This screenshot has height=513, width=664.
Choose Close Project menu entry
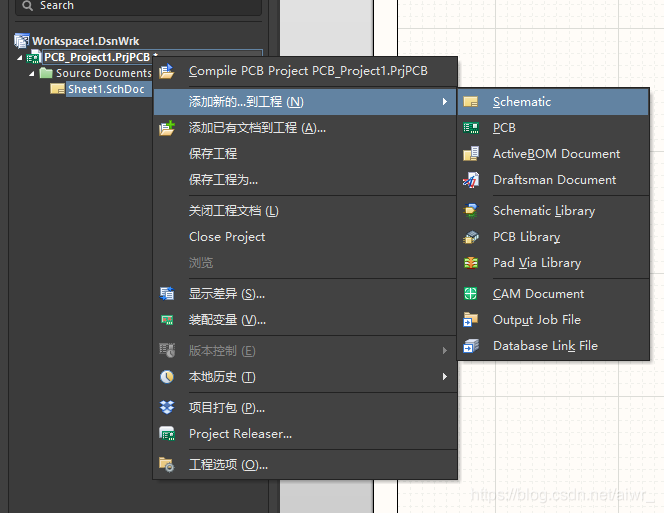tap(305, 237)
